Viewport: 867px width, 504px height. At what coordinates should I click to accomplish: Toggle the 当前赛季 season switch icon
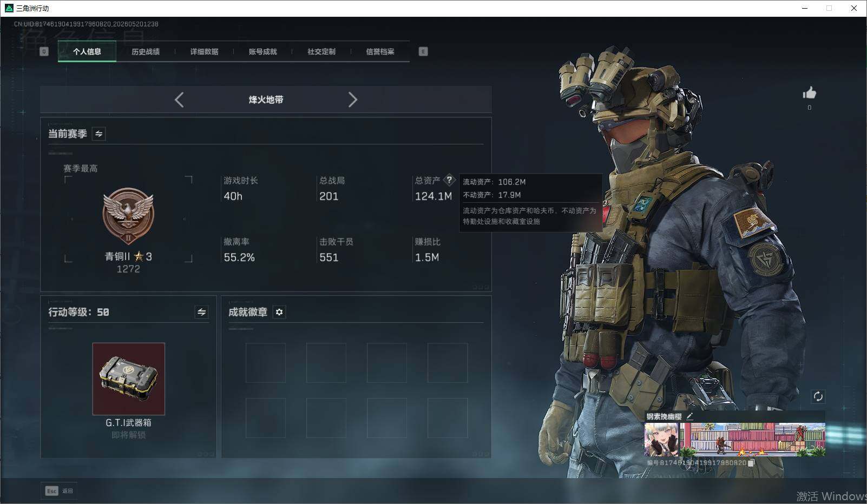tap(98, 134)
